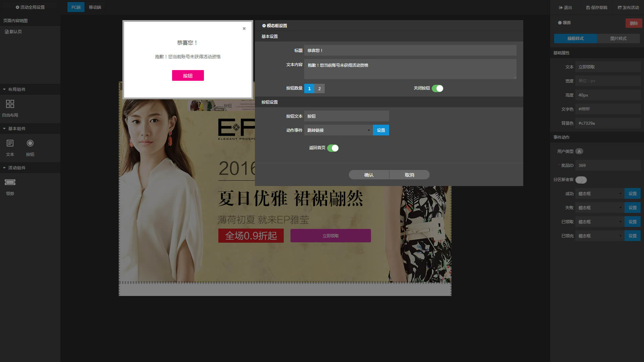Screen dimensions: 644x362
Task: Select the 自由布局 grid layout icon
Action: pyautogui.click(x=10, y=104)
